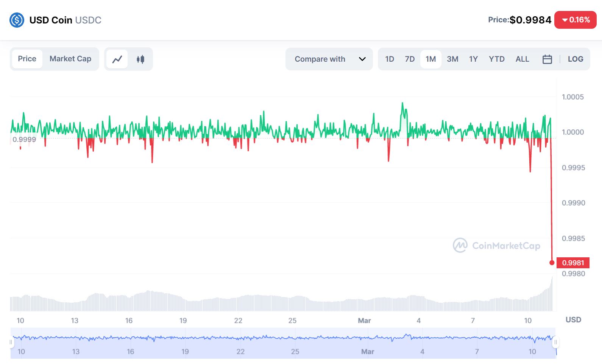The width and height of the screenshot is (602, 364).
Task: Click the 19 date label on main chart axis
Action: 183,320
